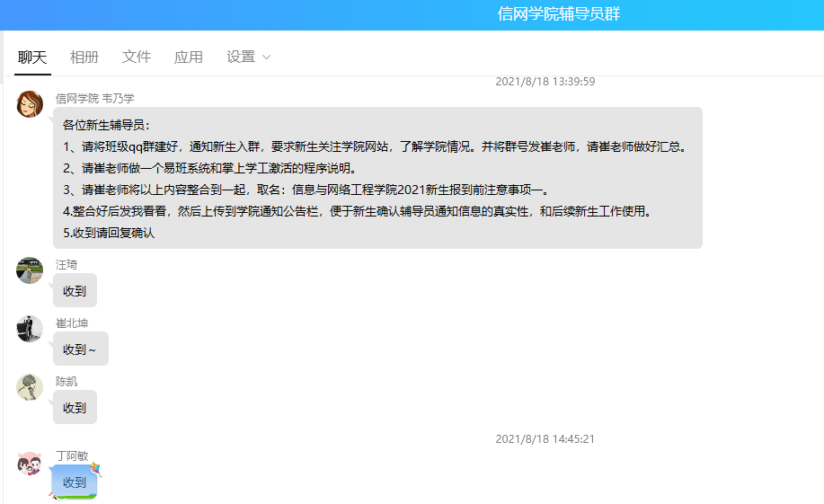This screenshot has width=824, height=504.
Task: Click 崔北坤's 收到~ message bubble
Action: [80, 349]
